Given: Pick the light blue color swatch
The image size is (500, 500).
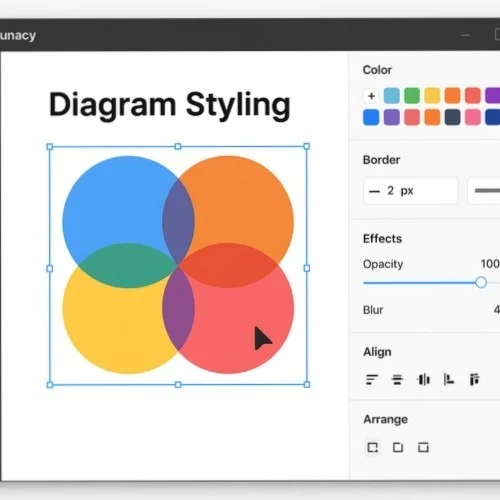Looking at the screenshot, I should point(392,96).
